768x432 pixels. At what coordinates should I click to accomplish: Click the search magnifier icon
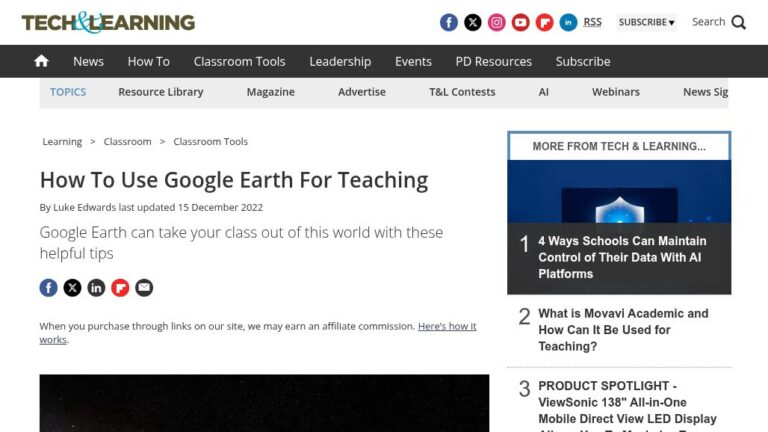(x=739, y=23)
